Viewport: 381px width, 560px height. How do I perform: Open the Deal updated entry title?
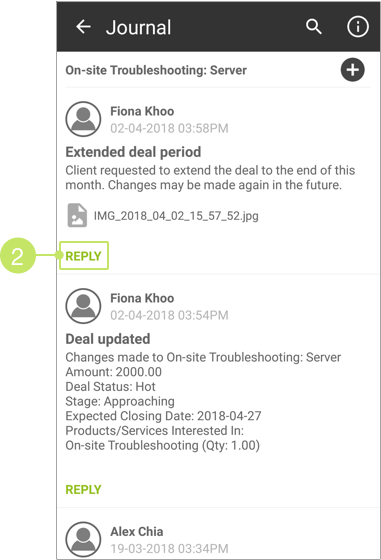(x=108, y=339)
